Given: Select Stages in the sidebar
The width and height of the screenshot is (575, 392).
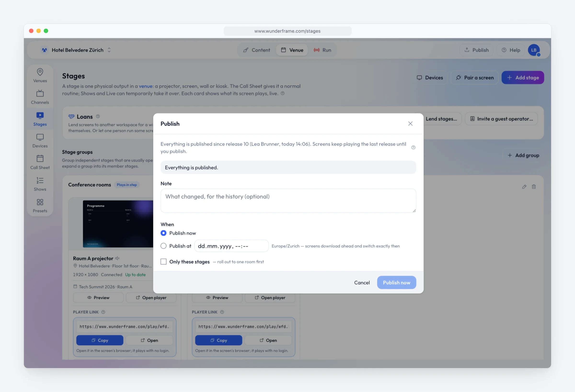Looking at the screenshot, I should pyautogui.click(x=40, y=119).
